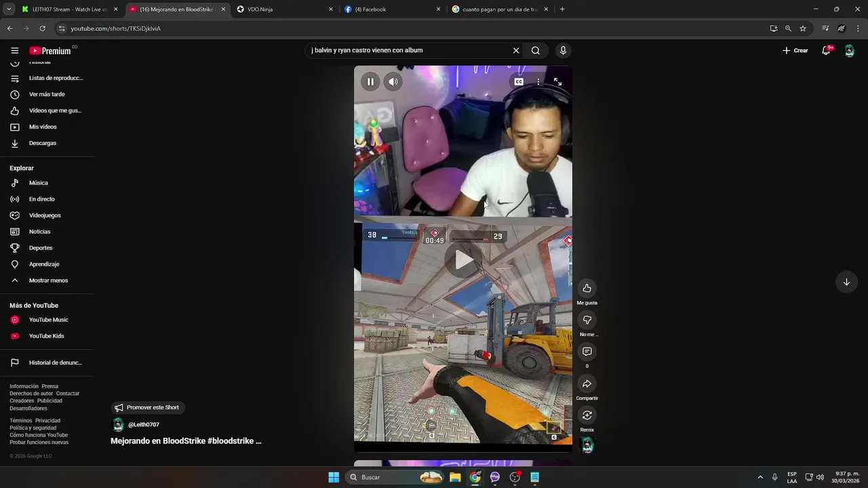Reload the page
The image size is (868, 488).
pyautogui.click(x=42, y=28)
